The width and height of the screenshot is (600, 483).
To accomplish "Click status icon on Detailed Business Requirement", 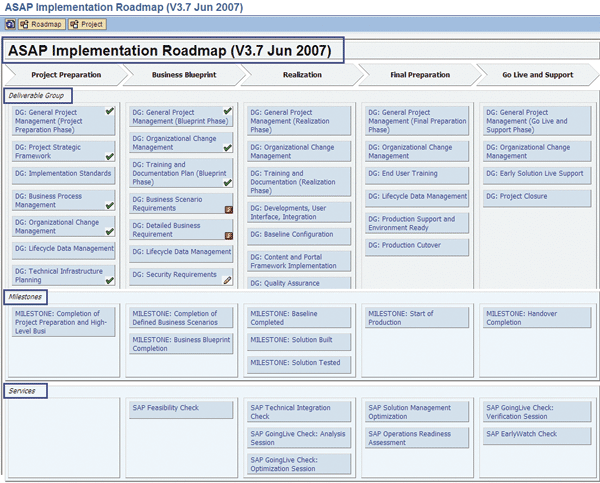I will [x=229, y=235].
